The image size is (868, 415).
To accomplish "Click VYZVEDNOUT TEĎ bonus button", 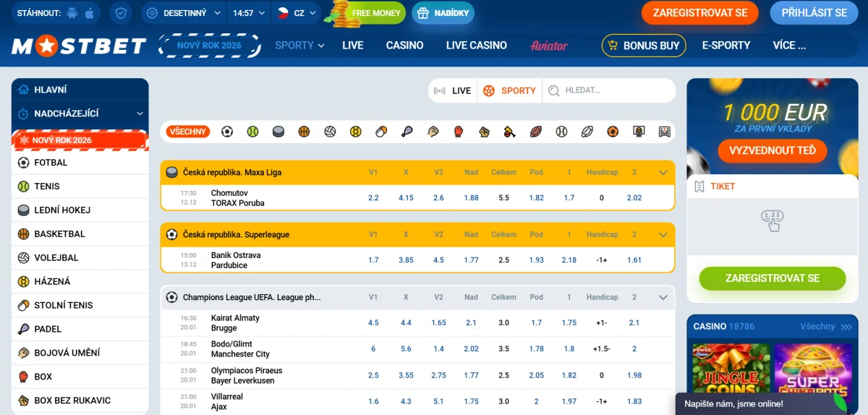I will coord(772,150).
